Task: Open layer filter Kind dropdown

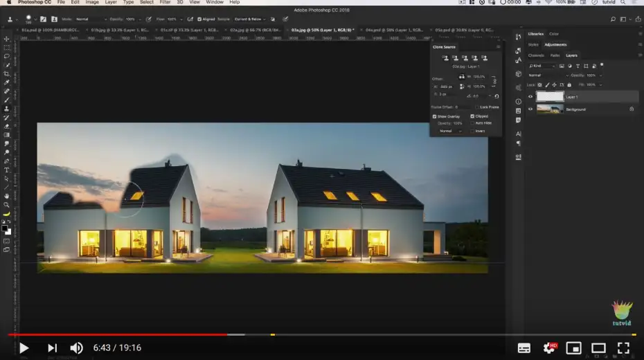Action: 542,66
